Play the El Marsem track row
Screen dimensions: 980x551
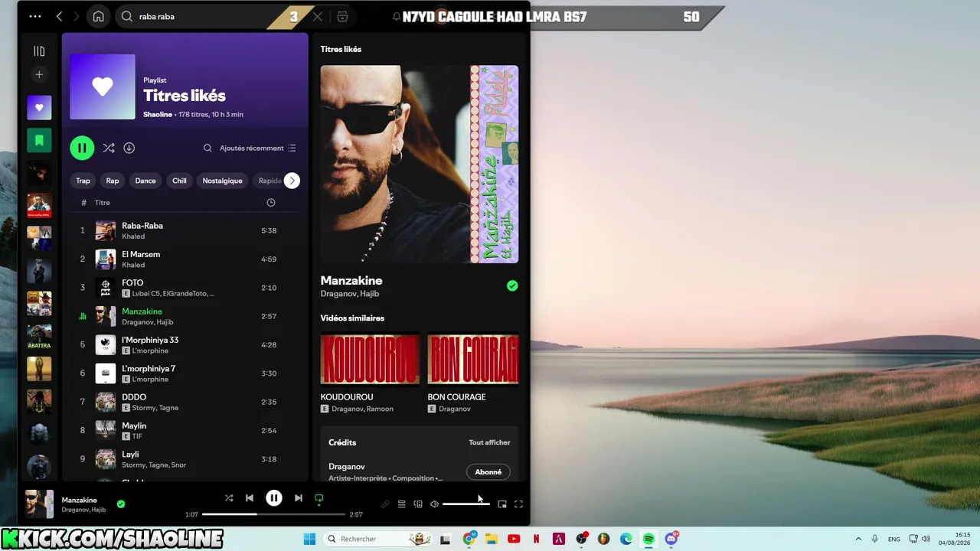(x=184, y=259)
